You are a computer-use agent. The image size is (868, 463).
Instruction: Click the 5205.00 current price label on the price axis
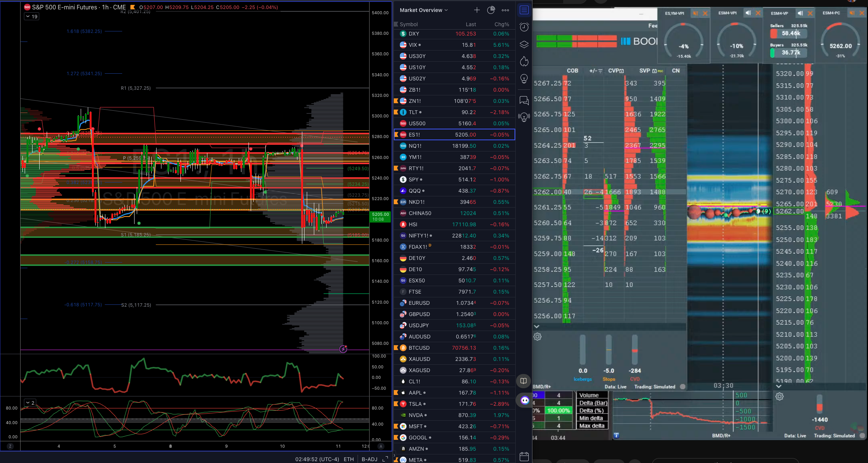[x=380, y=217]
